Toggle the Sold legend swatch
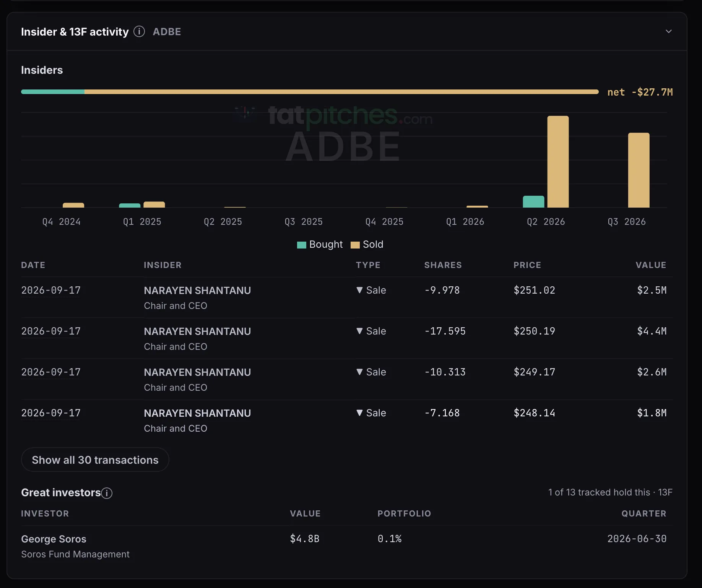 tap(355, 245)
